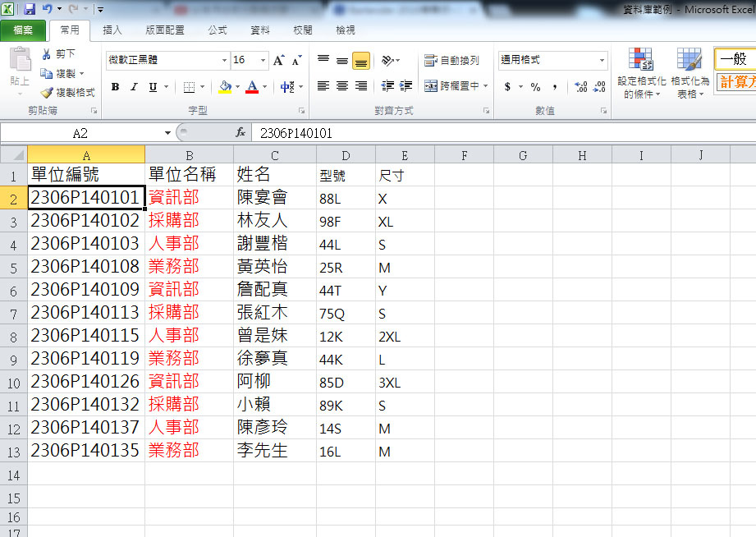Apply percent style
This screenshot has width=756, height=537.
[x=535, y=87]
